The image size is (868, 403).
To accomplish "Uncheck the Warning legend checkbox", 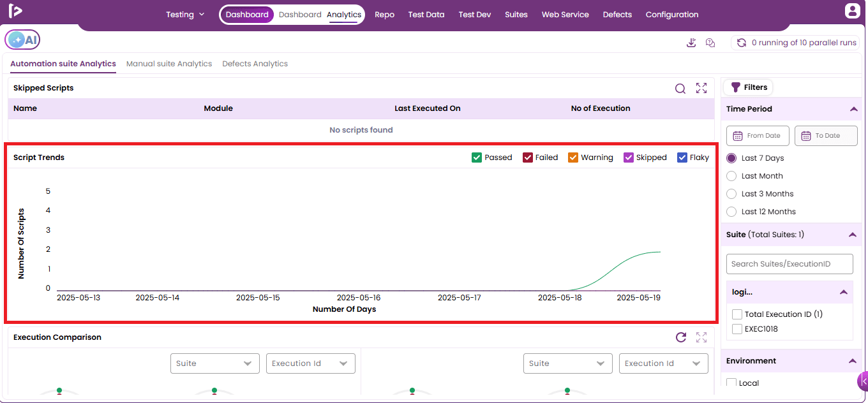I will pos(573,158).
